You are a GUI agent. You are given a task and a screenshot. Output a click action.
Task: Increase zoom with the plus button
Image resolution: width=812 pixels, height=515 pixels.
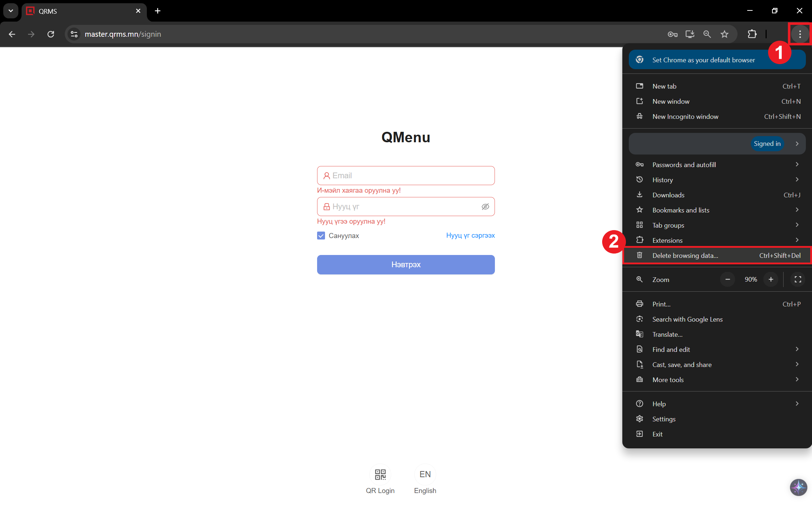[771, 279]
